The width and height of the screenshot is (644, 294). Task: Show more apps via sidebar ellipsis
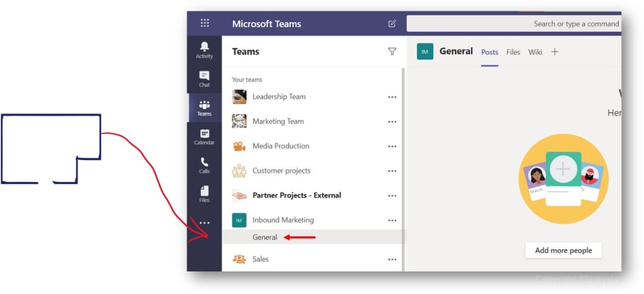tap(204, 223)
